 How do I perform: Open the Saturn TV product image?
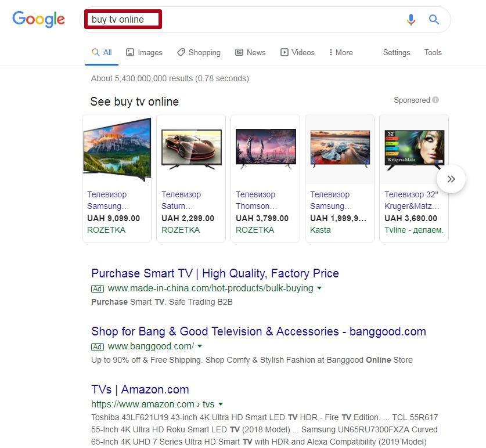pos(191,149)
